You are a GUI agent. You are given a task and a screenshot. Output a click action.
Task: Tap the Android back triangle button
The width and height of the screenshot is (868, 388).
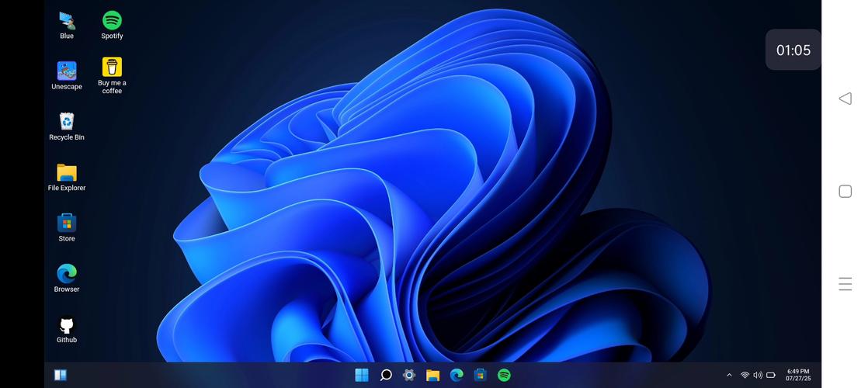pyautogui.click(x=845, y=99)
